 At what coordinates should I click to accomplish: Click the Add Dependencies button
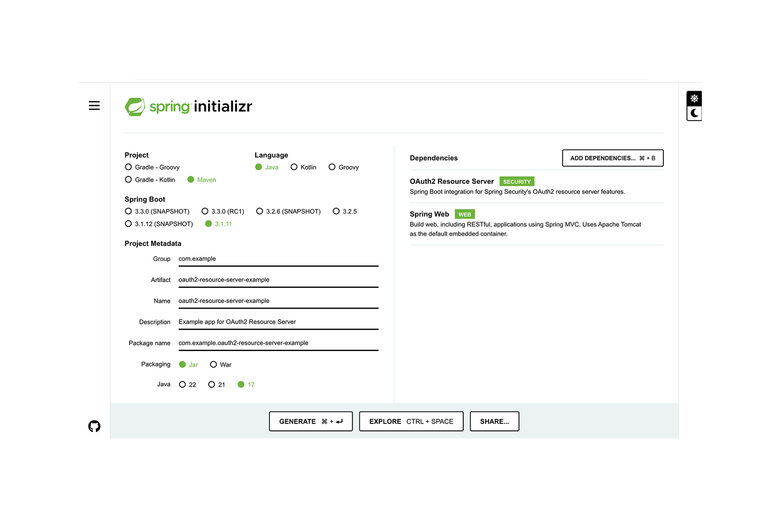pos(613,158)
